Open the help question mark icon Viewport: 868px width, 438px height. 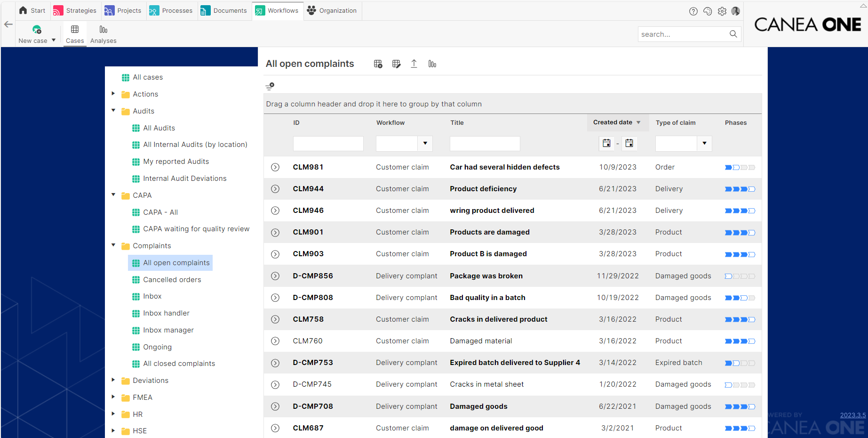[x=693, y=11]
